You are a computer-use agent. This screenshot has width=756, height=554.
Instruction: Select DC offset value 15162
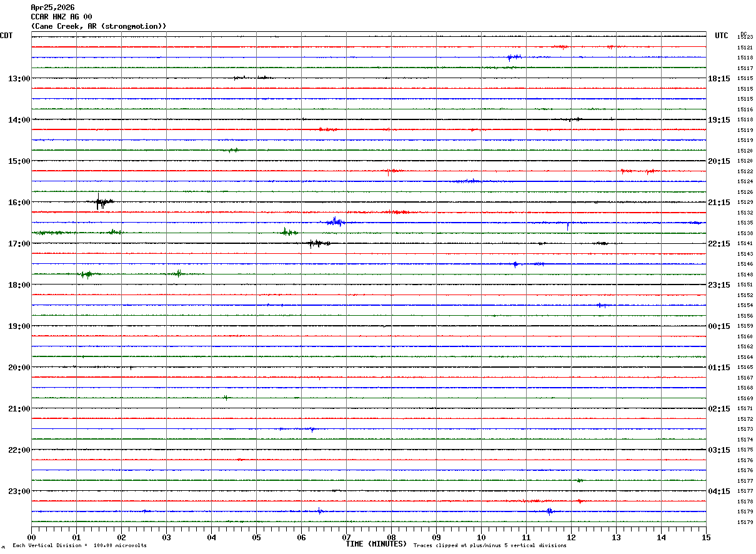[745, 347]
